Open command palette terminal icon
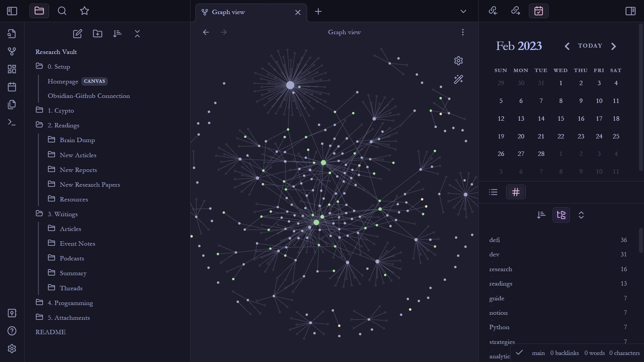The height and width of the screenshot is (362, 644). point(12,123)
